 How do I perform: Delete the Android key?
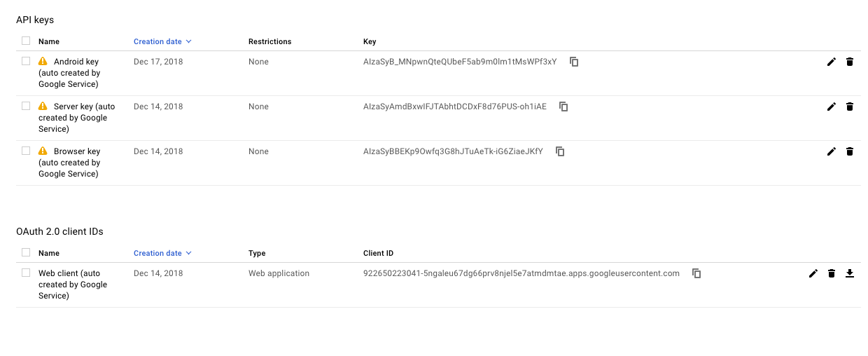(850, 62)
